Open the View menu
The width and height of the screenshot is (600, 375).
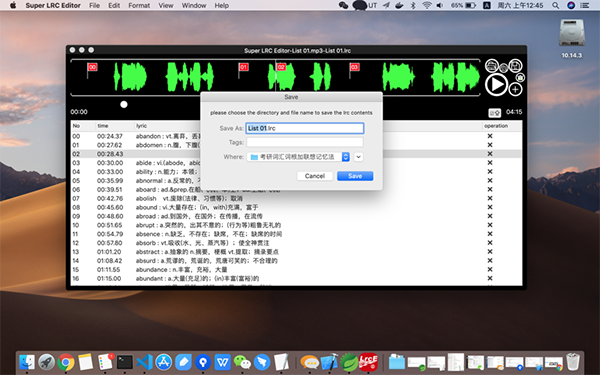[x=166, y=5]
